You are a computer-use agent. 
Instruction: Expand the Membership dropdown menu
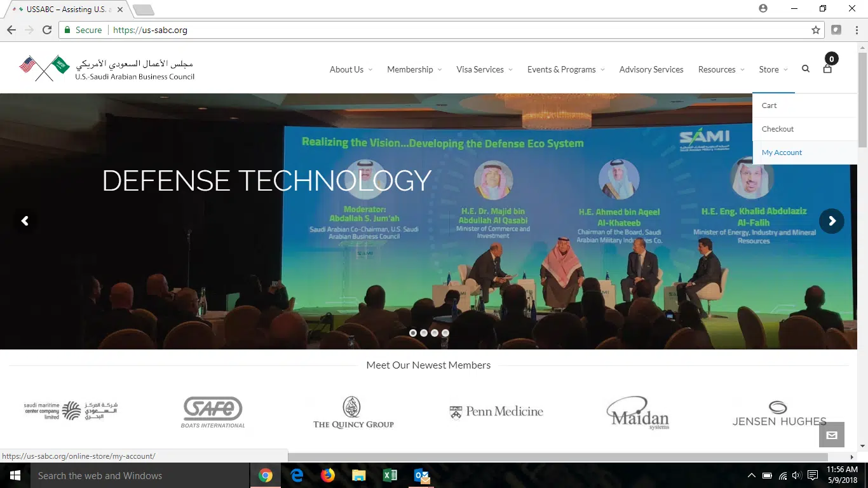pyautogui.click(x=414, y=69)
